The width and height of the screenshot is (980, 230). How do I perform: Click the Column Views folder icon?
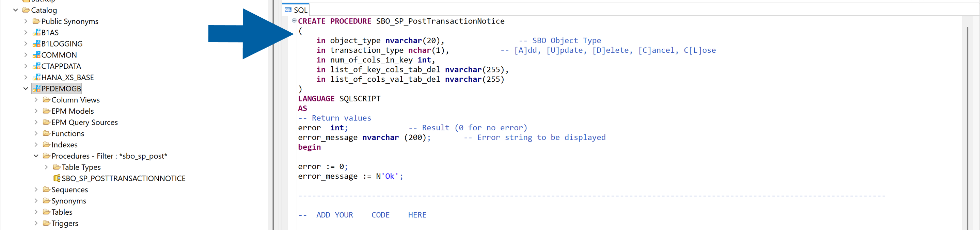coord(46,100)
